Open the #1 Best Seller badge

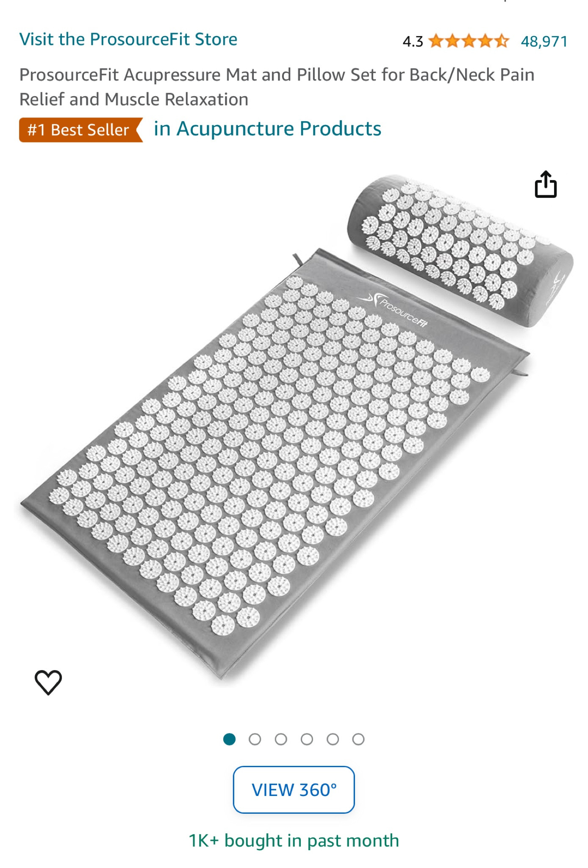[x=81, y=130]
